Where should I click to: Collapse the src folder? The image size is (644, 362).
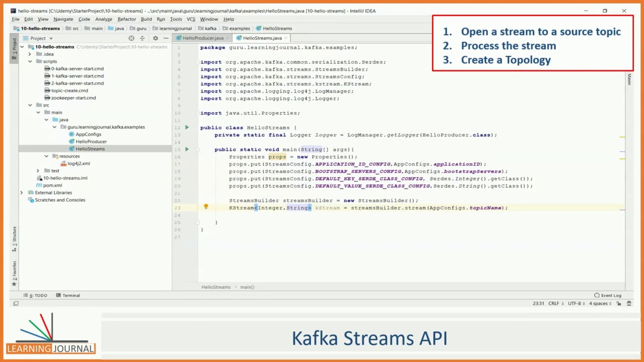(x=30, y=105)
